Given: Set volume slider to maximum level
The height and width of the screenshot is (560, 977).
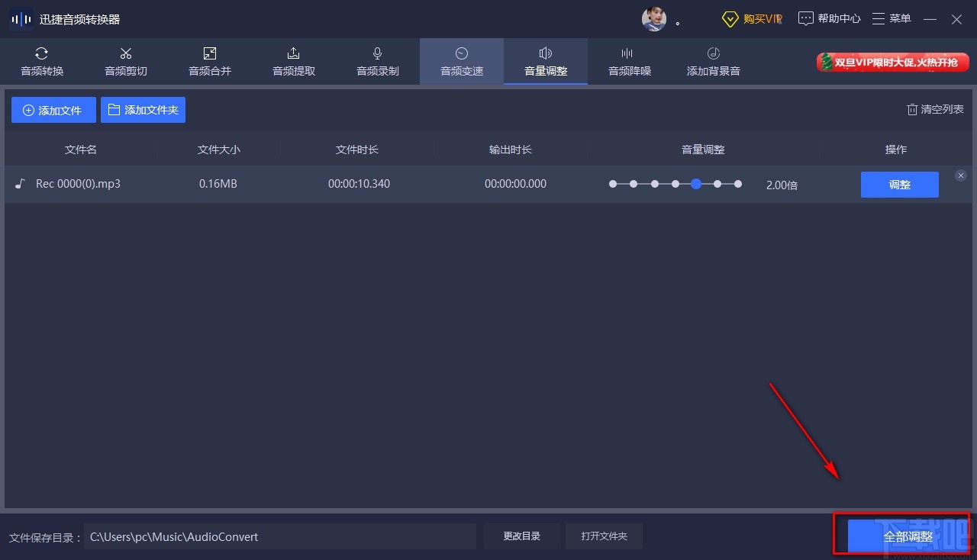Looking at the screenshot, I should (x=737, y=184).
